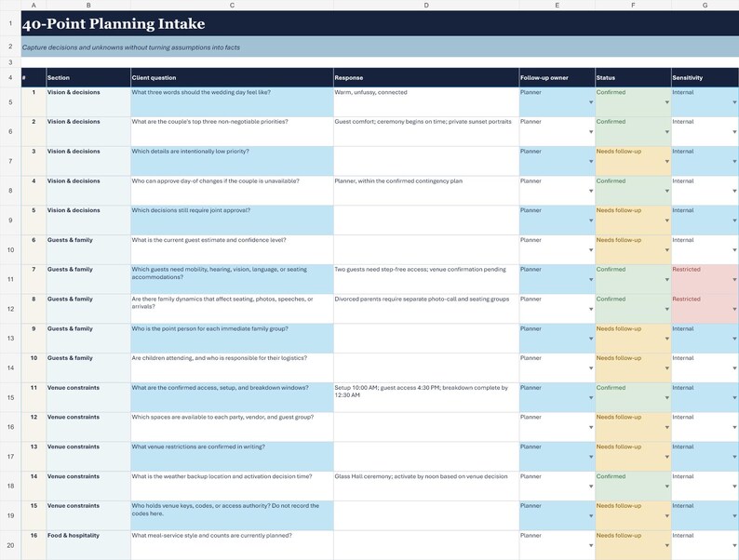Select column C header
739x560 pixels.
232,6
